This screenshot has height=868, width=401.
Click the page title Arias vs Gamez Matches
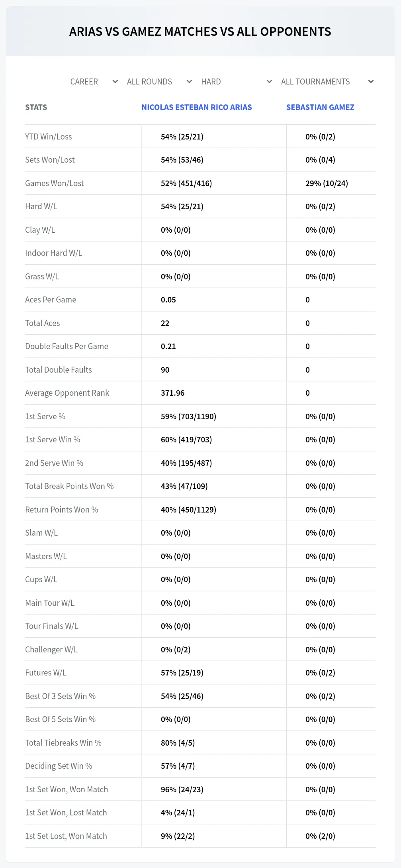200,31
